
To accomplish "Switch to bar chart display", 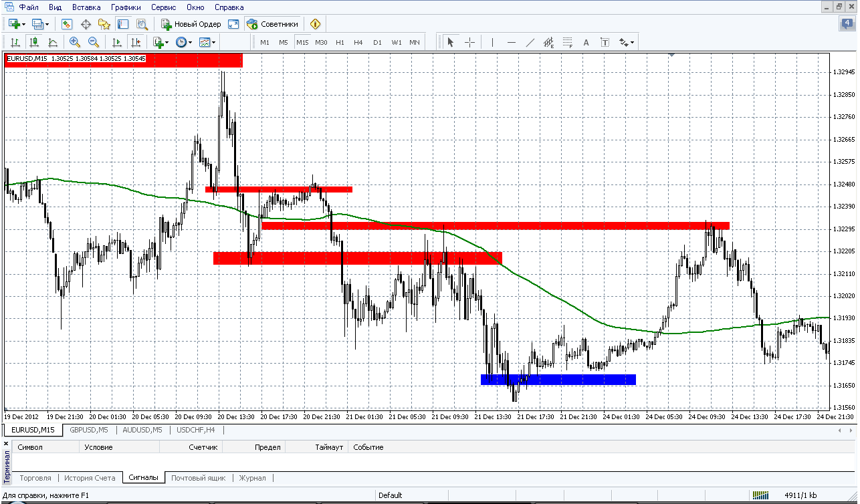I will point(15,42).
